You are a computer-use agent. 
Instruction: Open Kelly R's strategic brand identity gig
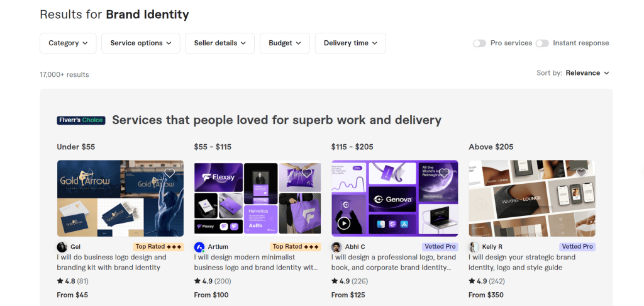(521, 262)
